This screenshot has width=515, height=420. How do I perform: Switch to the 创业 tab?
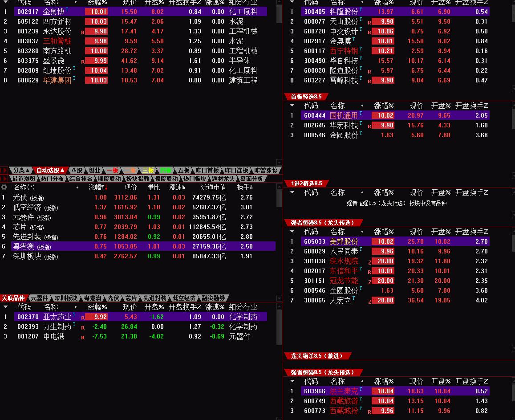(x=94, y=170)
